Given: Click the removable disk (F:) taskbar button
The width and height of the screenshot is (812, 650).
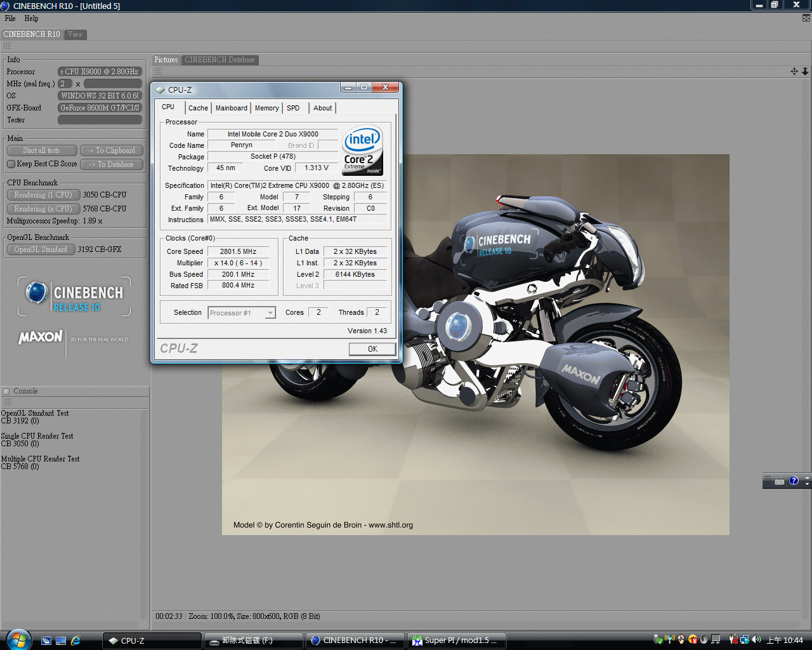Looking at the screenshot, I should pos(254,640).
